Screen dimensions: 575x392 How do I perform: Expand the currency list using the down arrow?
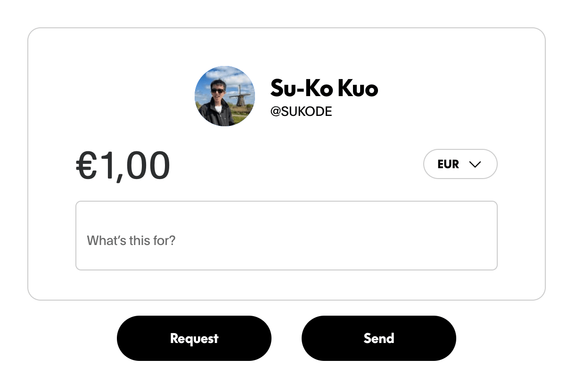[475, 164]
